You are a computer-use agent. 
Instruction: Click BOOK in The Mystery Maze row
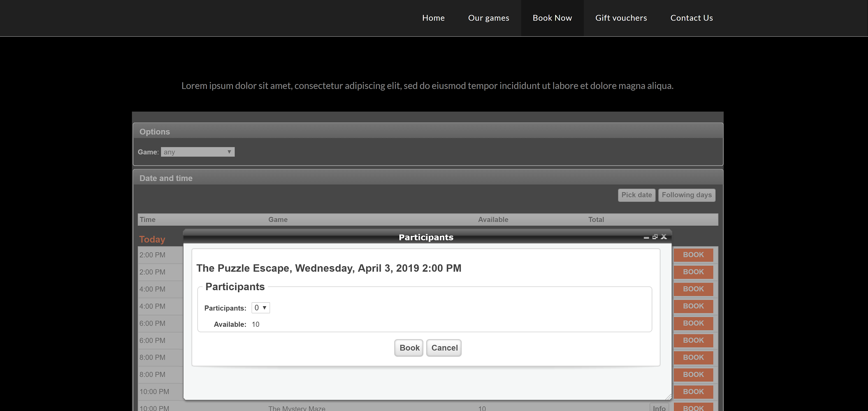(x=693, y=408)
